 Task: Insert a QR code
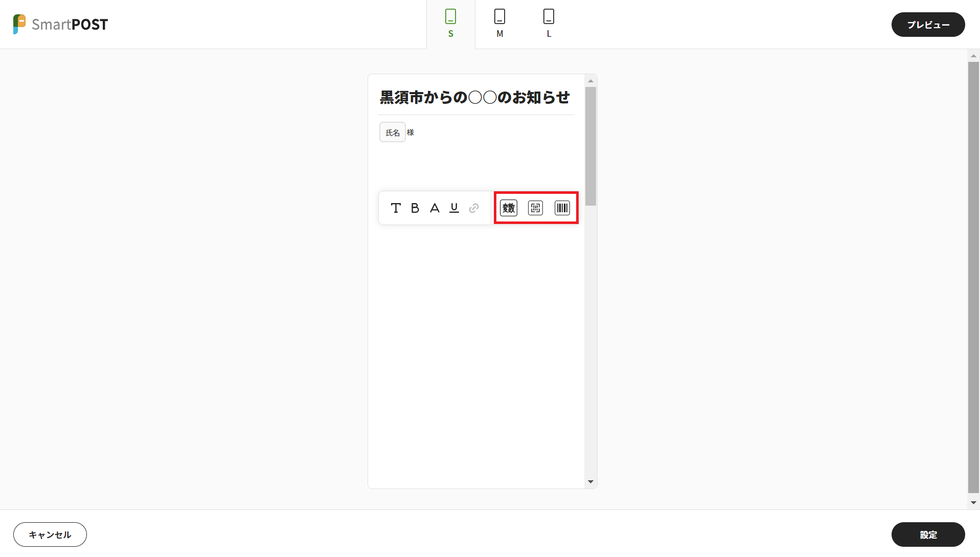click(535, 208)
